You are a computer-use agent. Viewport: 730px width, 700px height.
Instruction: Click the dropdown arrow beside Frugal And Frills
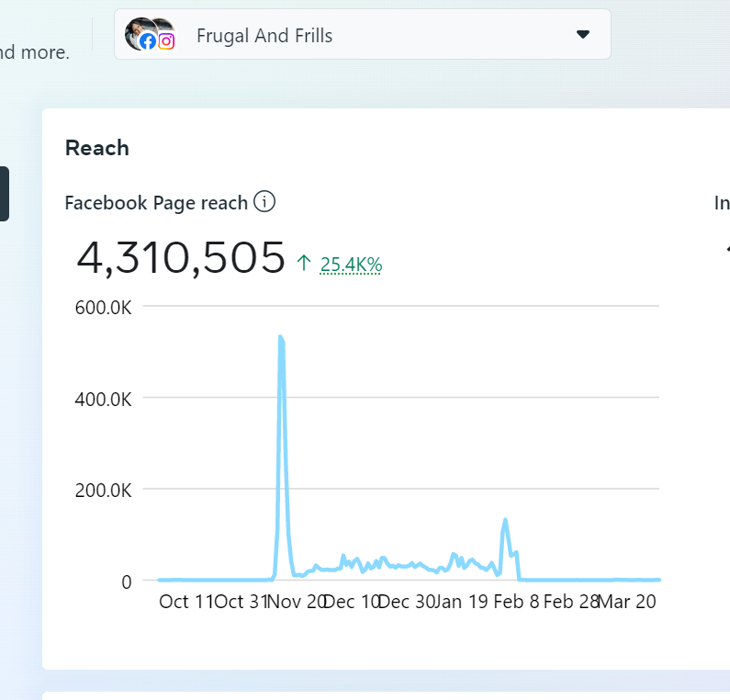pyautogui.click(x=583, y=34)
